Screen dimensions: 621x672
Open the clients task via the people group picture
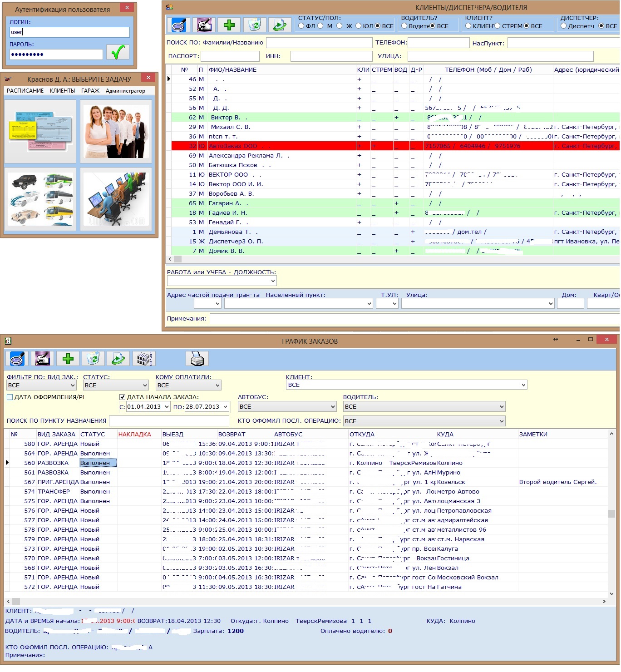point(117,131)
